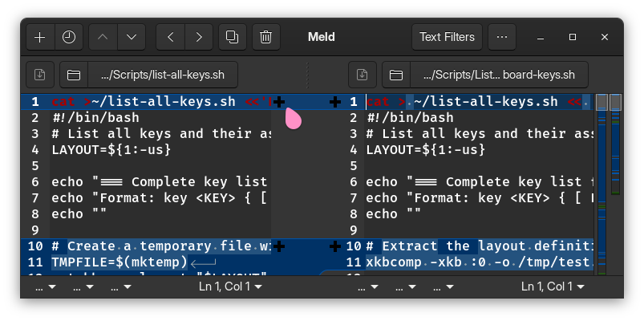Viewport: 644px width, 321px height.
Task: Push current change to the left
Action: [170, 37]
